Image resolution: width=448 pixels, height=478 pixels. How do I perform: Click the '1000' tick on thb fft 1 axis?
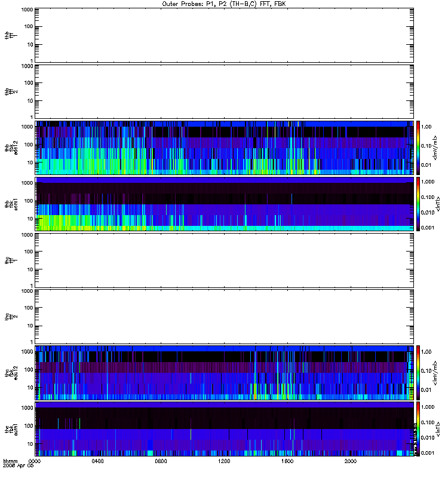pyautogui.click(x=27, y=10)
